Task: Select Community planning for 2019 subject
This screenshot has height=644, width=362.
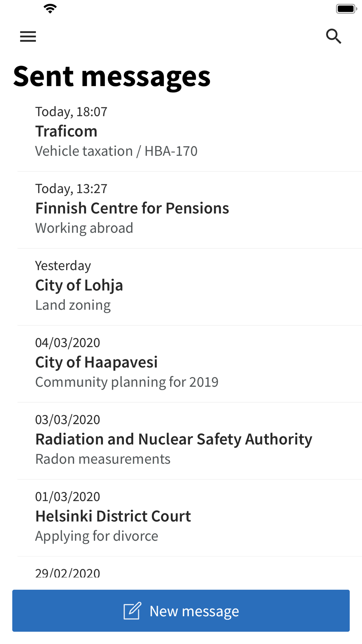Action: point(127,382)
